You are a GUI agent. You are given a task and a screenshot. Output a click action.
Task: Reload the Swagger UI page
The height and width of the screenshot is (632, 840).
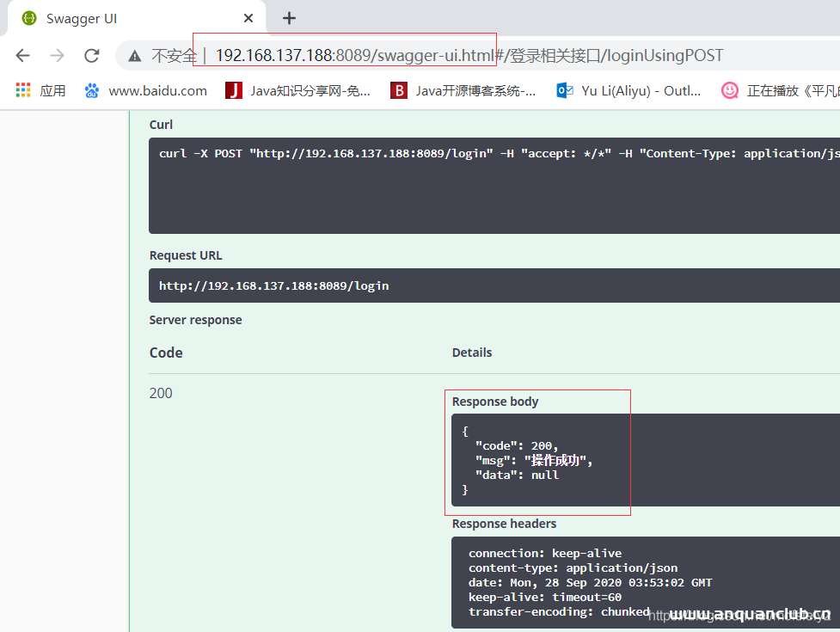(91, 56)
